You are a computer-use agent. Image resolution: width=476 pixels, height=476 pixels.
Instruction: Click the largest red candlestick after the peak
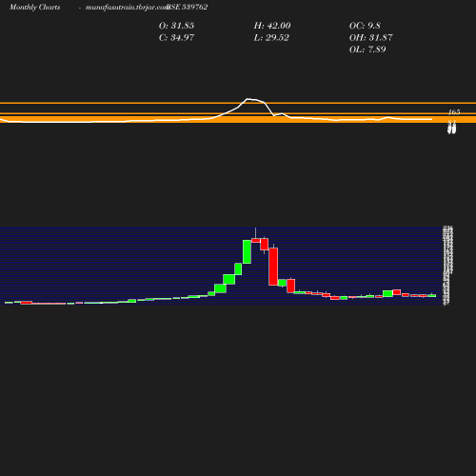point(273,267)
